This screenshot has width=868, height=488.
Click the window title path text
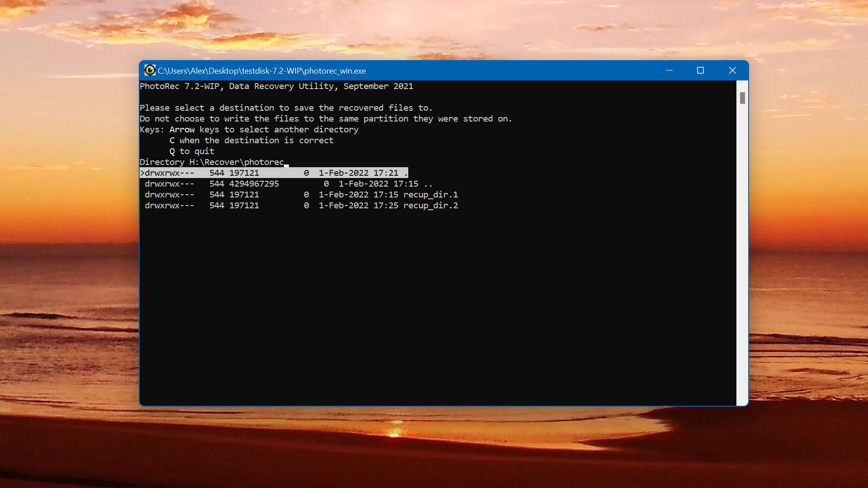click(262, 71)
